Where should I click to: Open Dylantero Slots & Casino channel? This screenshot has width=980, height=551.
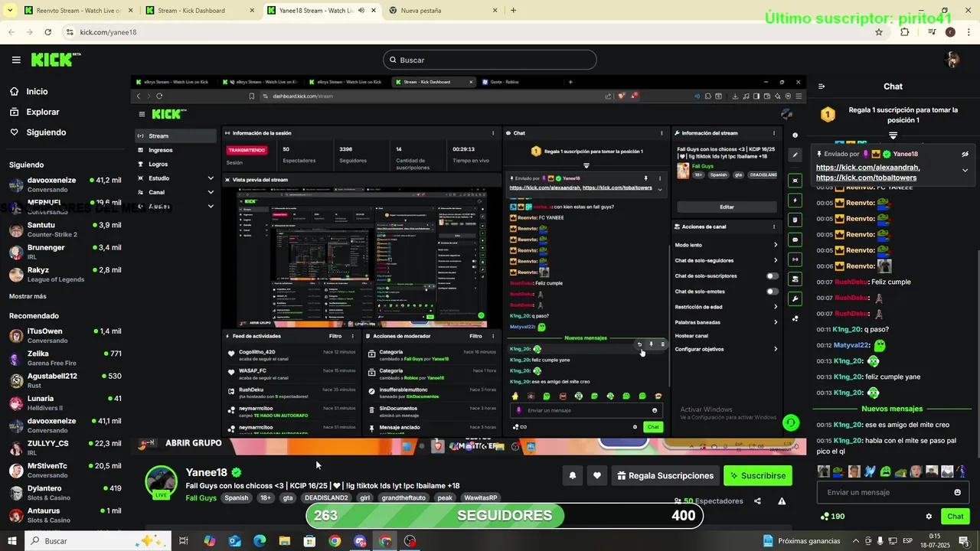pyautogui.click(x=65, y=492)
